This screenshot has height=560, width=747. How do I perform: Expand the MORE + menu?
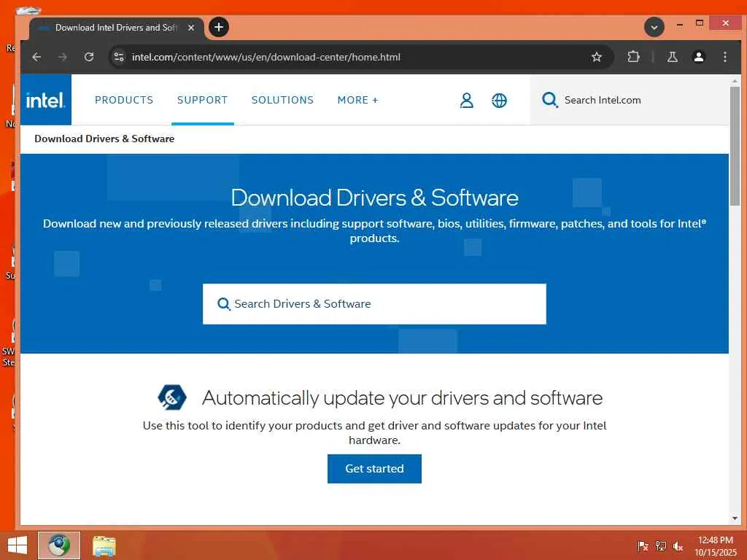click(x=357, y=100)
